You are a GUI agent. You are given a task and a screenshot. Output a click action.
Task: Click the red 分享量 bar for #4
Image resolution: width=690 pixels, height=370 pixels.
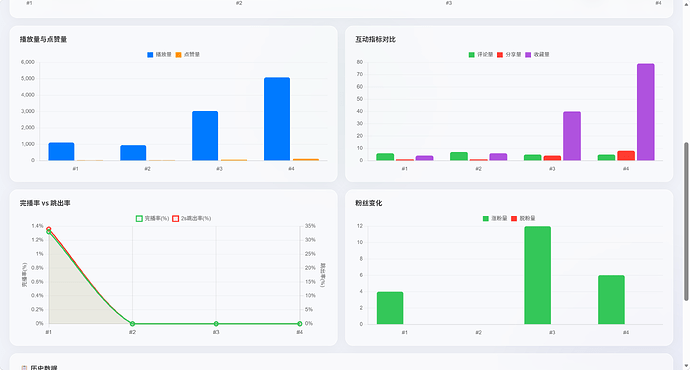click(x=626, y=156)
